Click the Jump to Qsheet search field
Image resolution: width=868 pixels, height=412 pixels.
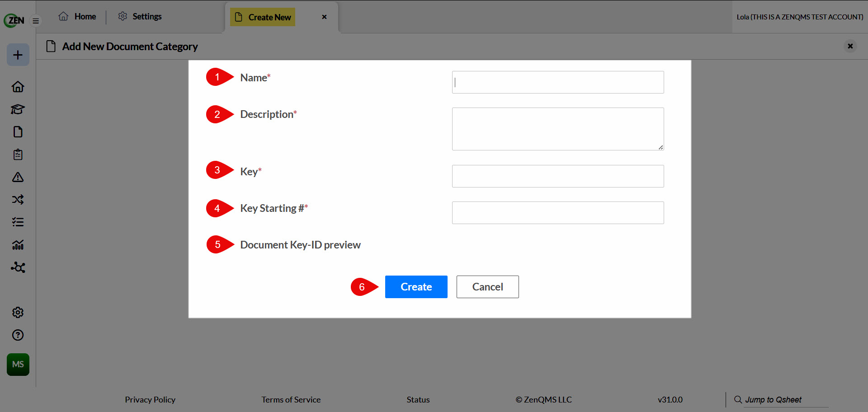(x=786, y=400)
